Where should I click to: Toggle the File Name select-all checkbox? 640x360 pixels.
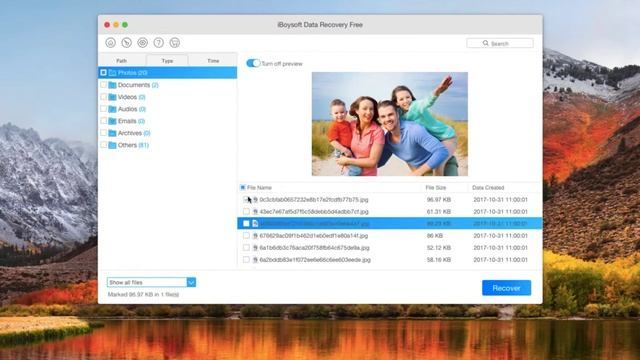click(x=242, y=187)
